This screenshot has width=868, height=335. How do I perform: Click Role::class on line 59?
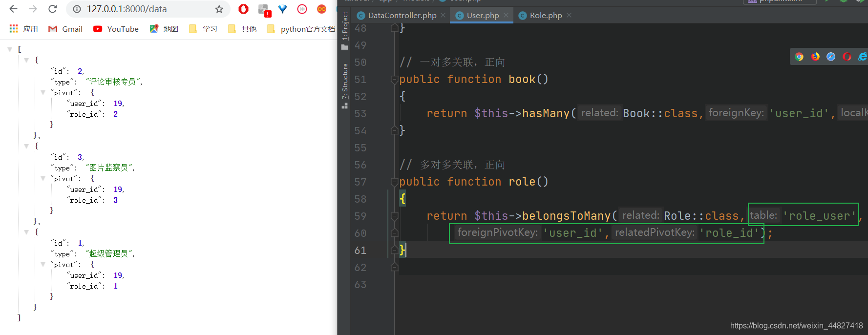tap(701, 216)
